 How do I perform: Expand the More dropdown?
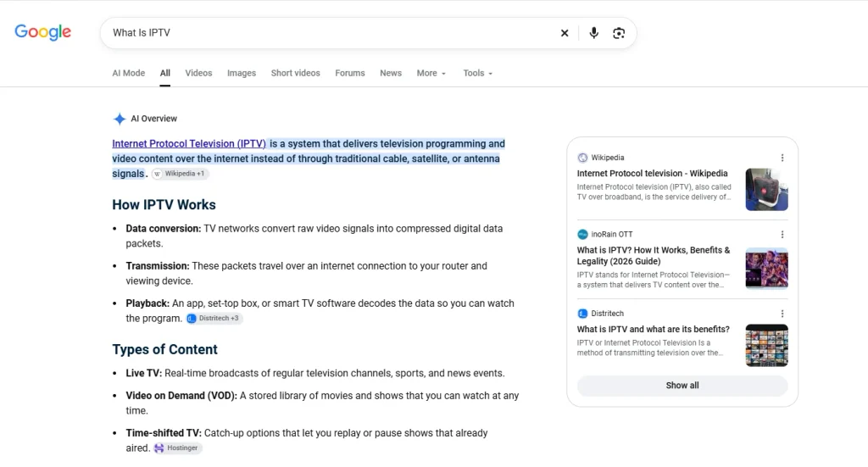431,73
